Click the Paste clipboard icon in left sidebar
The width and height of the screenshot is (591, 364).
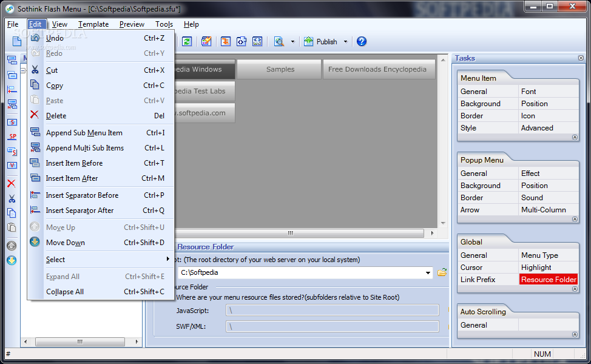[12, 227]
